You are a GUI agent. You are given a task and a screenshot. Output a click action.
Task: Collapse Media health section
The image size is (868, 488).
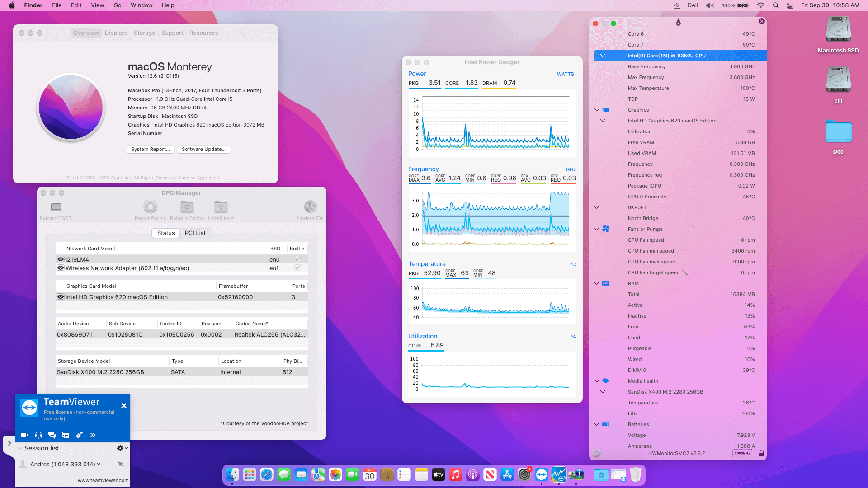point(597,381)
